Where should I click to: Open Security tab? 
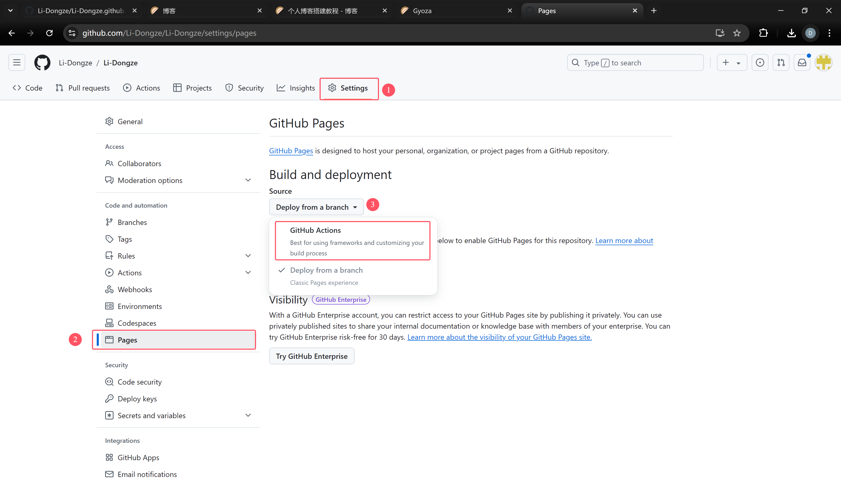[251, 88]
